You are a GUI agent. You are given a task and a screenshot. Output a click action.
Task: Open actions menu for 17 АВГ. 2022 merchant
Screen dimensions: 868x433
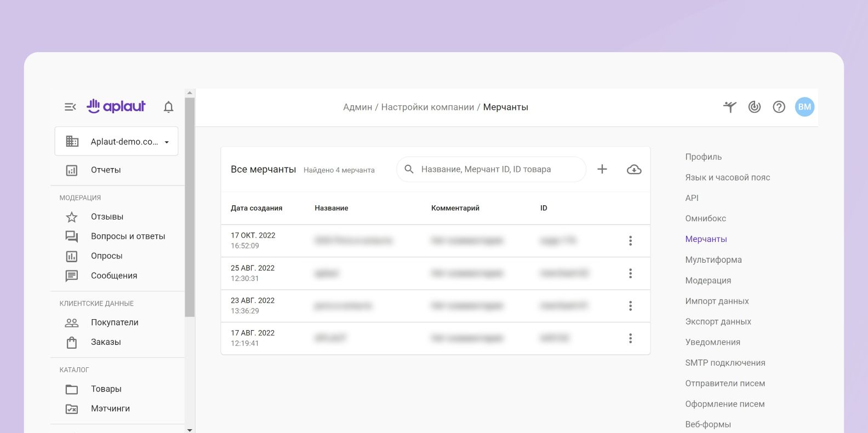(x=630, y=338)
